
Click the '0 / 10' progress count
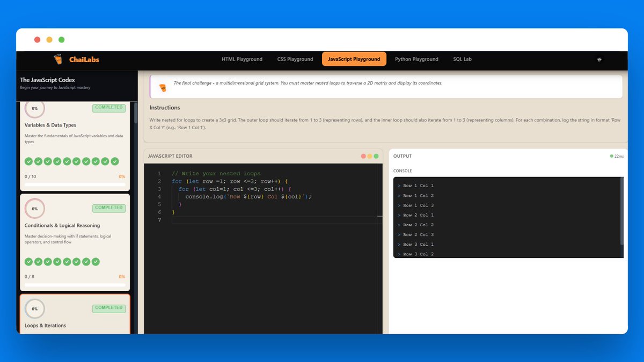click(x=31, y=176)
